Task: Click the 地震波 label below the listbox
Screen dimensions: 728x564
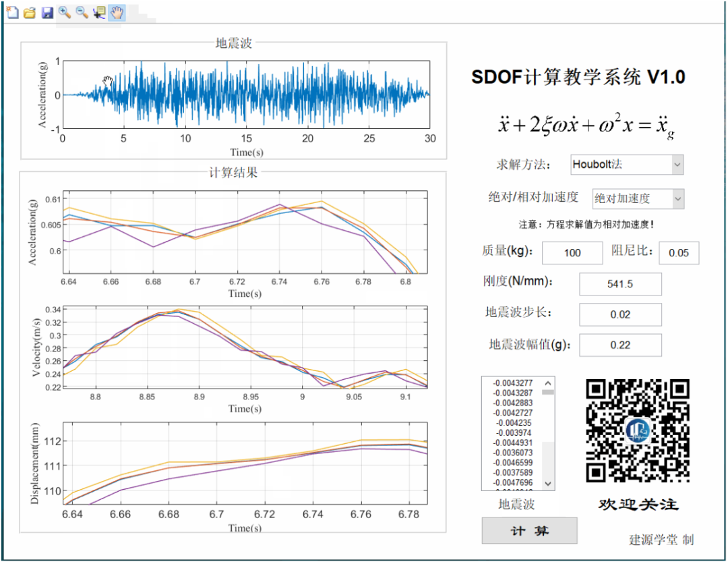Action: coord(516,504)
